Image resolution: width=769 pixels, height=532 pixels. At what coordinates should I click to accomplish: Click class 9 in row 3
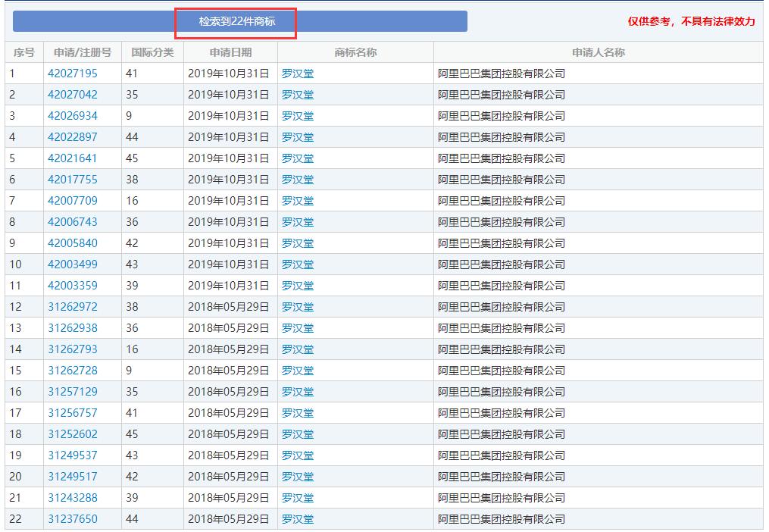click(129, 116)
